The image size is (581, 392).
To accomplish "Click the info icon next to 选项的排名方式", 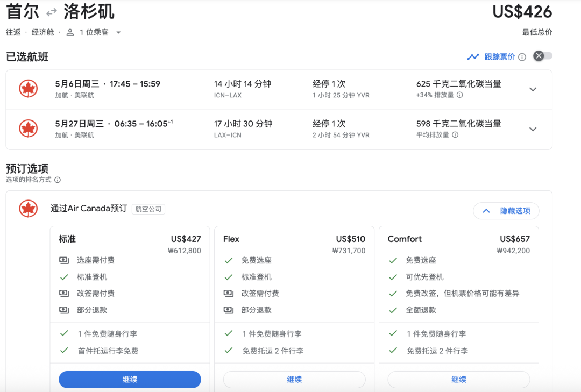I will pos(58,180).
